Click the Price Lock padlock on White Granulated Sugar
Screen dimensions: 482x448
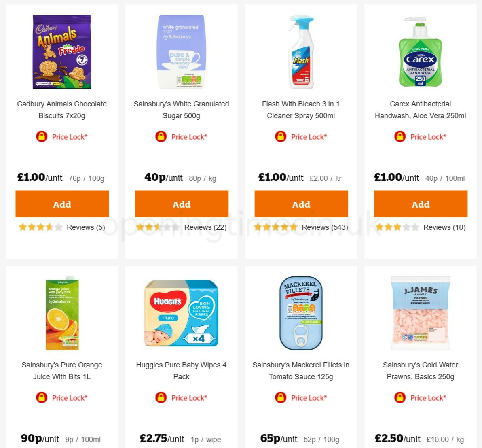coord(161,137)
